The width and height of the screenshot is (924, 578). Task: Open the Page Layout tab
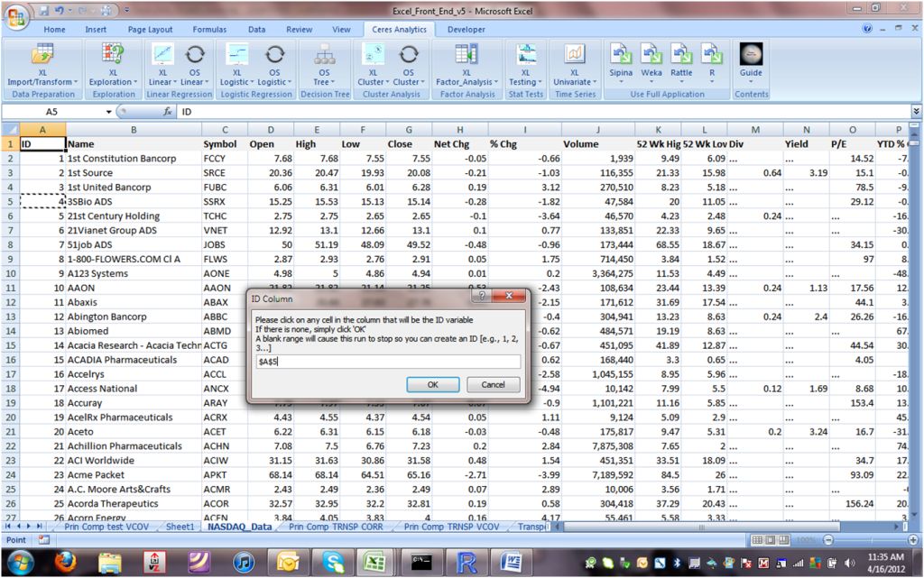click(151, 30)
